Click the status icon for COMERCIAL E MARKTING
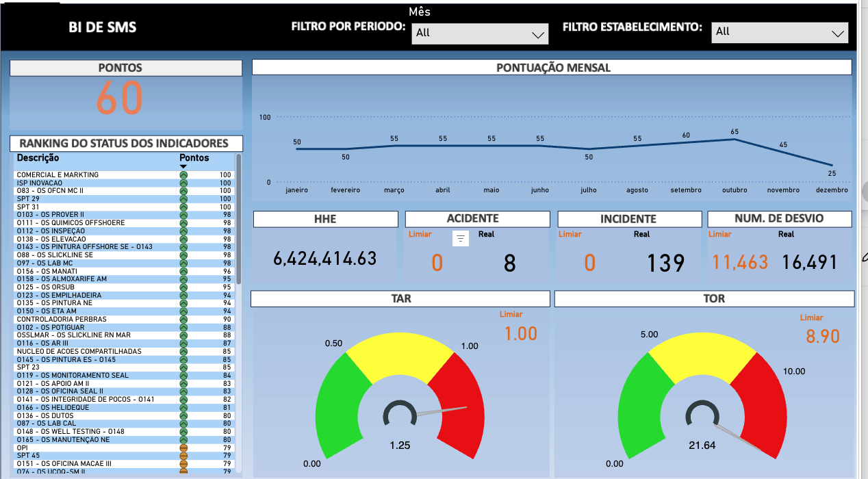Viewport: 868px width, 479px height. click(x=183, y=175)
